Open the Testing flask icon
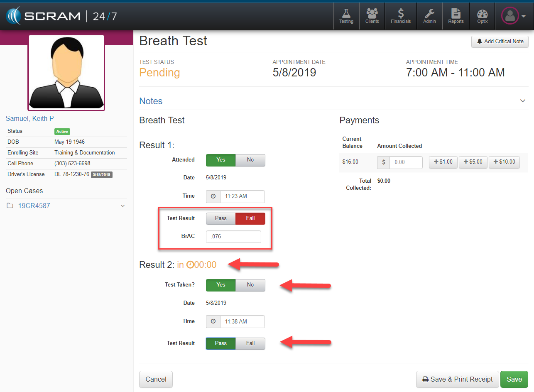The height and width of the screenshot is (392, 534). 346,16
